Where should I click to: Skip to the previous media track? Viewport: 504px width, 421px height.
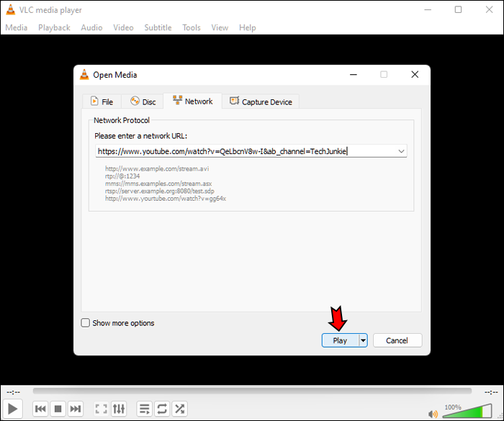(x=40, y=409)
